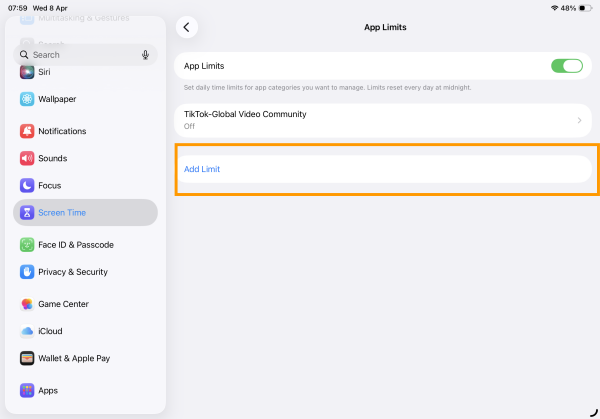This screenshot has width=600, height=419.
Task: Open Face ID & Passcode settings
Action: (85, 245)
